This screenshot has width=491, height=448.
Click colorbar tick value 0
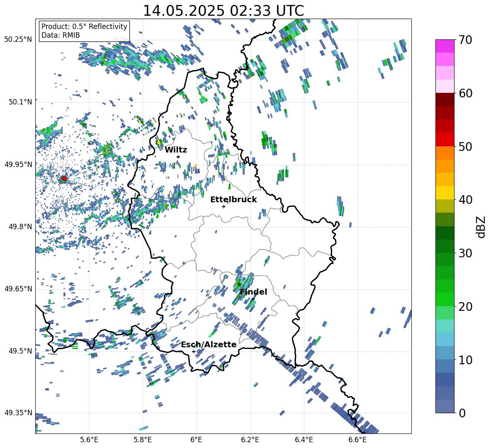click(462, 413)
